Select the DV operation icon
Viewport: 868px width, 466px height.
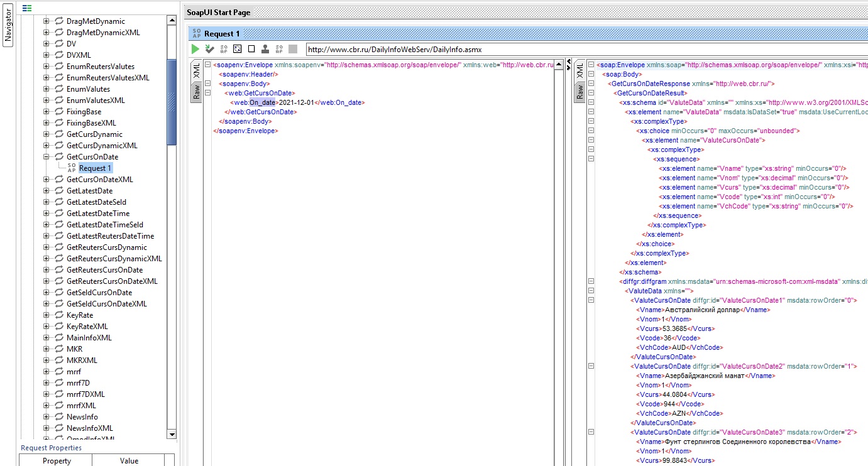[60, 44]
